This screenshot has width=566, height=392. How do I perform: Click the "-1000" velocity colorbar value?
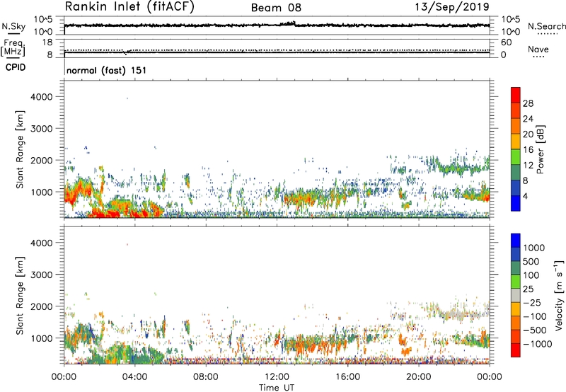538,344
